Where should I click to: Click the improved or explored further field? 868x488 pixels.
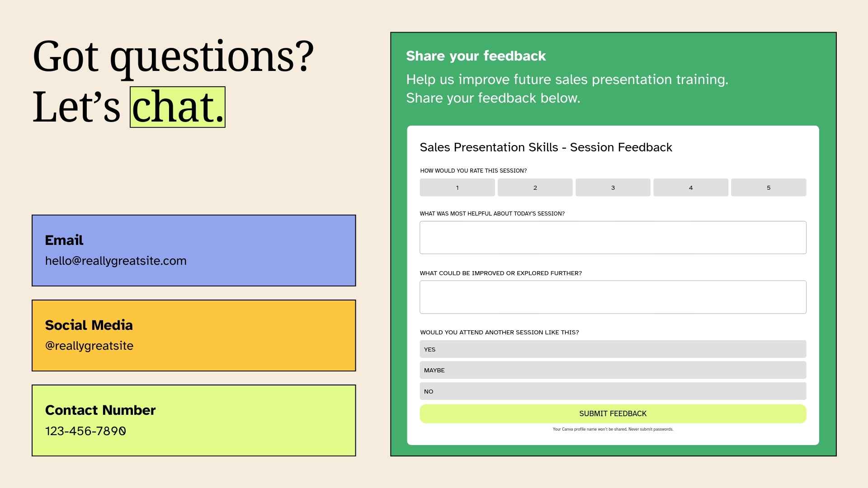613,297
